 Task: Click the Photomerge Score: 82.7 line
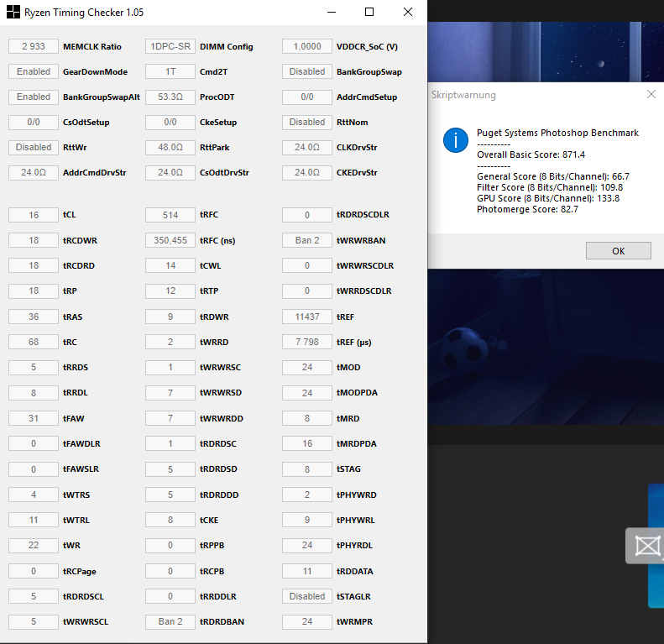pyautogui.click(x=527, y=209)
